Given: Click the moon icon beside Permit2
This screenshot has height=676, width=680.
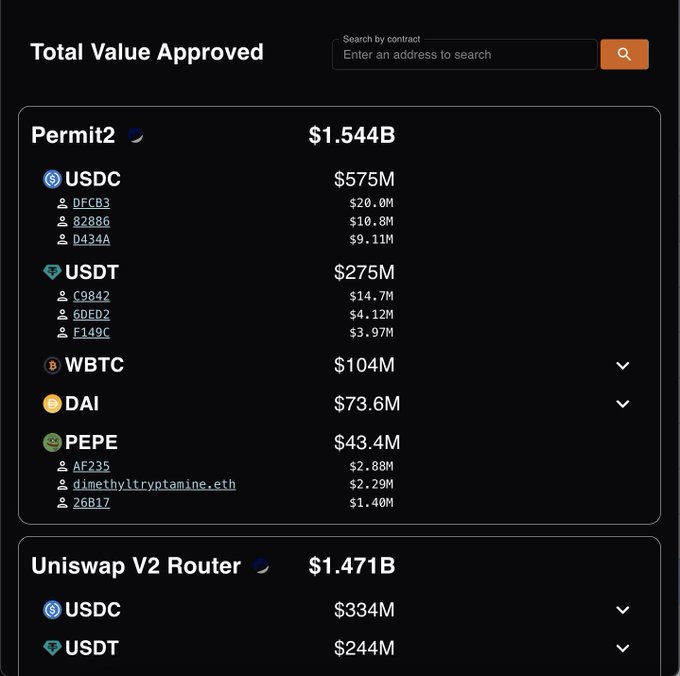Looking at the screenshot, I should tap(136, 135).
